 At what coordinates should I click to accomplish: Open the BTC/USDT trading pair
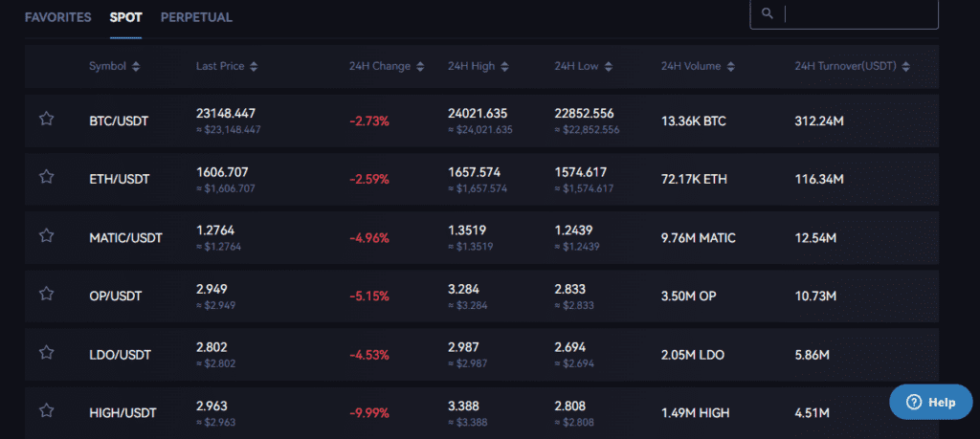point(119,121)
